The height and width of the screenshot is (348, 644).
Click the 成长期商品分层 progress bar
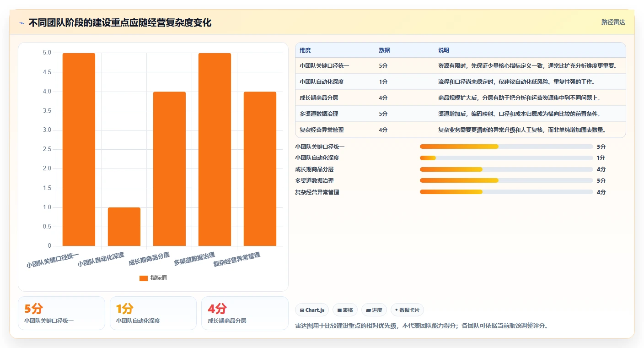coord(506,169)
